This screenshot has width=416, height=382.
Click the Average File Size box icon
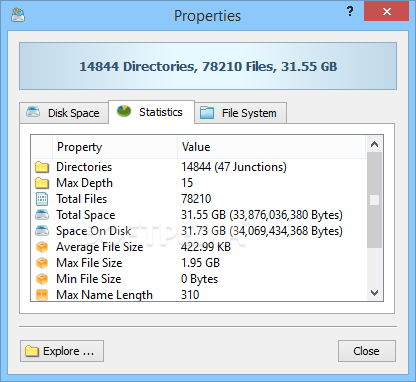(x=42, y=247)
